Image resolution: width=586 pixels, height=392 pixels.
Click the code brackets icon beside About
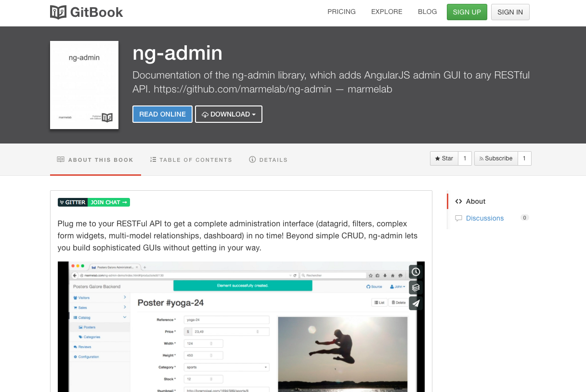coord(458,201)
